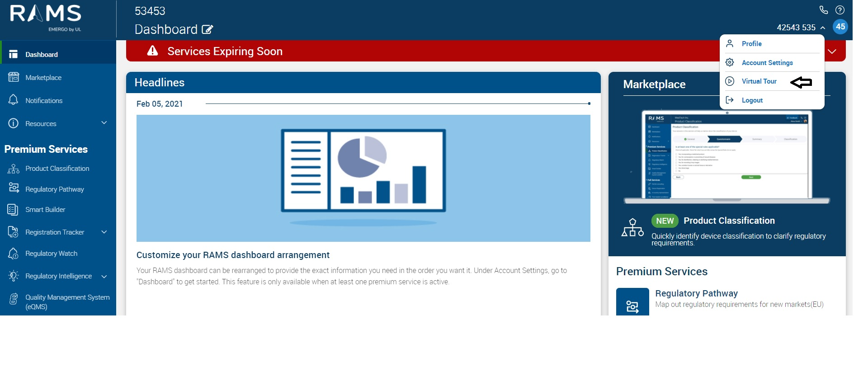Screen dimensions: 868x381
Task: Click the NEW badge next to Product Classification
Action: click(x=665, y=221)
